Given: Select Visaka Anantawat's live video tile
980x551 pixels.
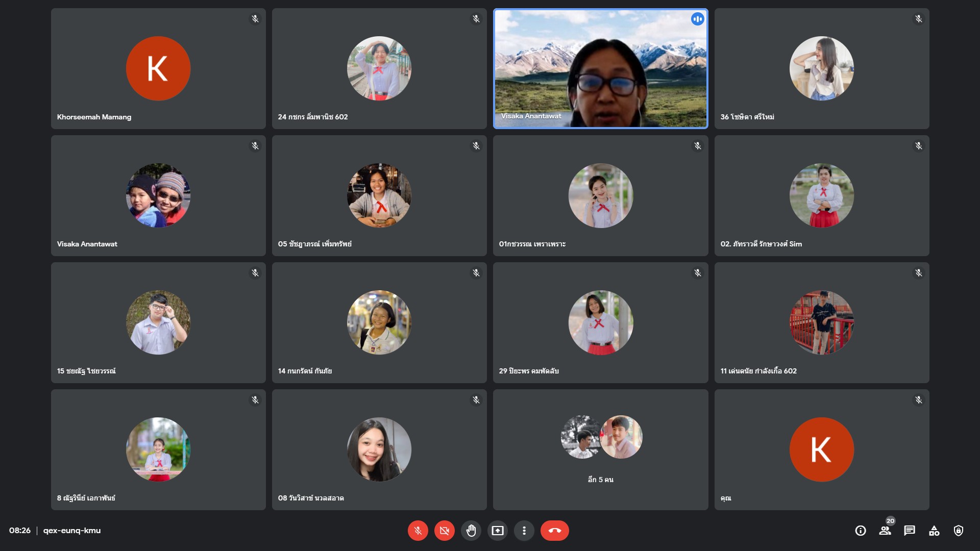Looking at the screenshot, I should coord(600,68).
